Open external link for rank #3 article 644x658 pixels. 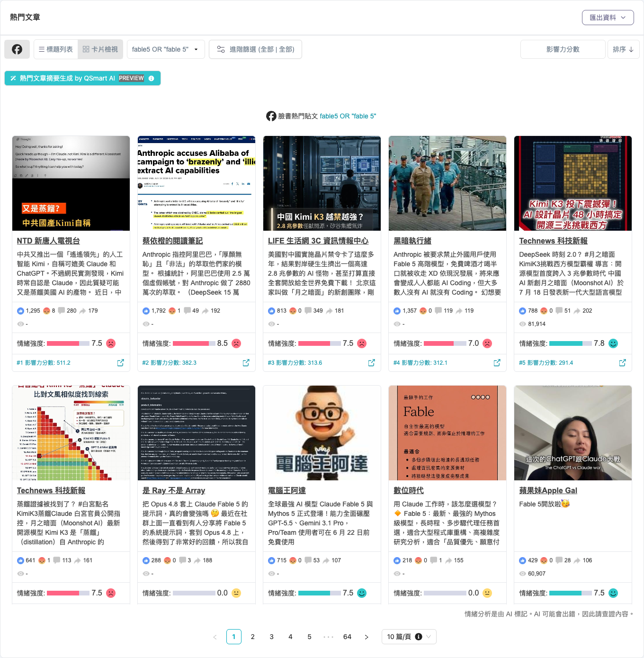tap(372, 362)
